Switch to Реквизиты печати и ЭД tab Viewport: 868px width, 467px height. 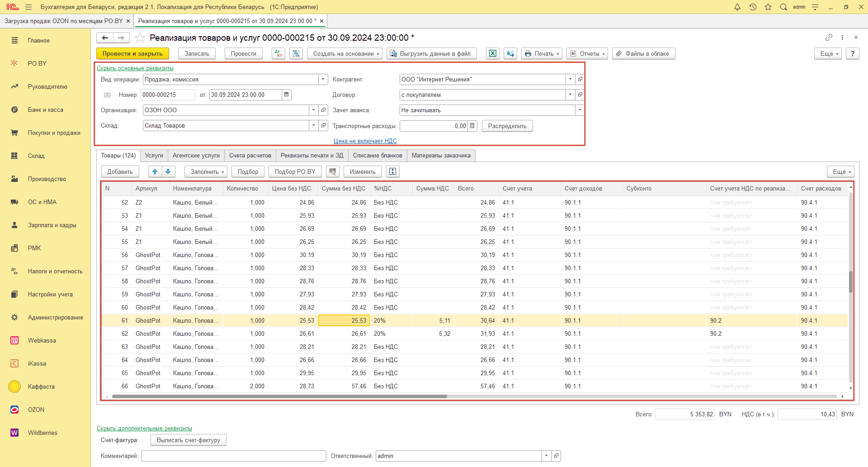[312, 156]
